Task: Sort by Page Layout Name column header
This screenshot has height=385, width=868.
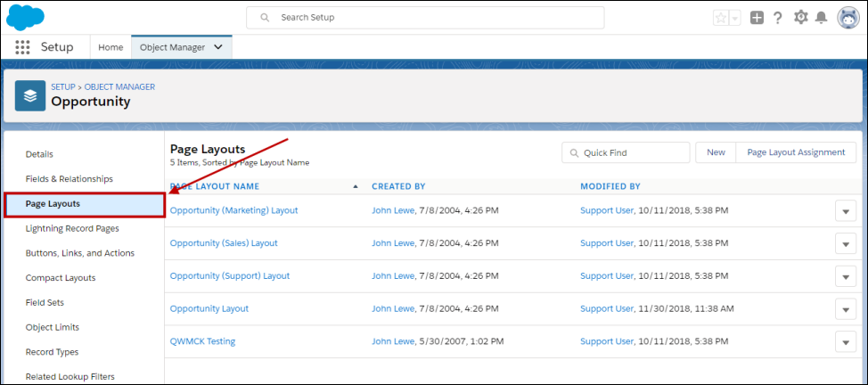Action: pos(215,186)
